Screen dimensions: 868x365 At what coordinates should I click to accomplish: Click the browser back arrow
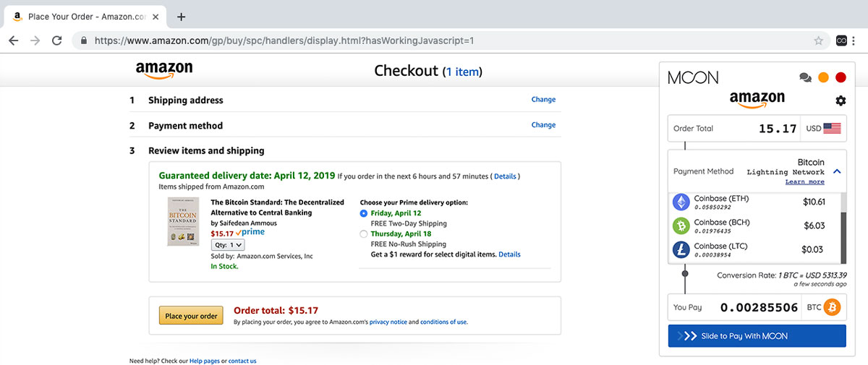[13, 40]
